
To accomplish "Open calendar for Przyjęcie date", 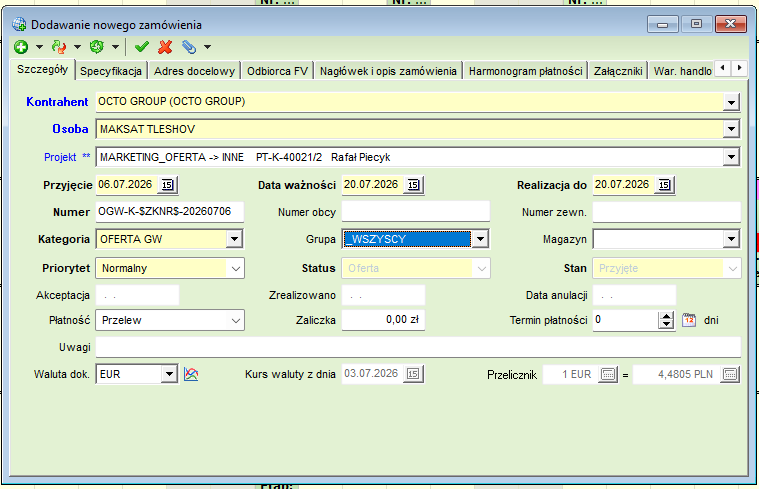I will click(167, 185).
